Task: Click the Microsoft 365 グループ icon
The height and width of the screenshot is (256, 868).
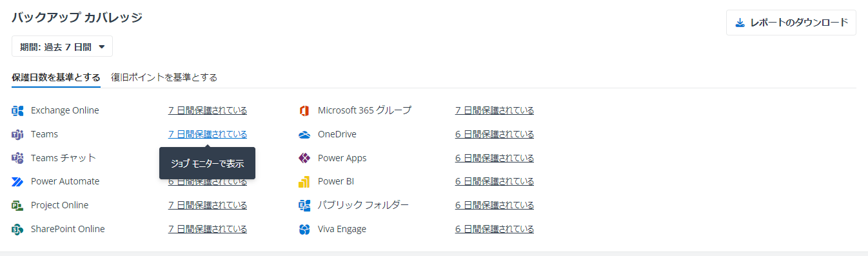Action: 304,111
